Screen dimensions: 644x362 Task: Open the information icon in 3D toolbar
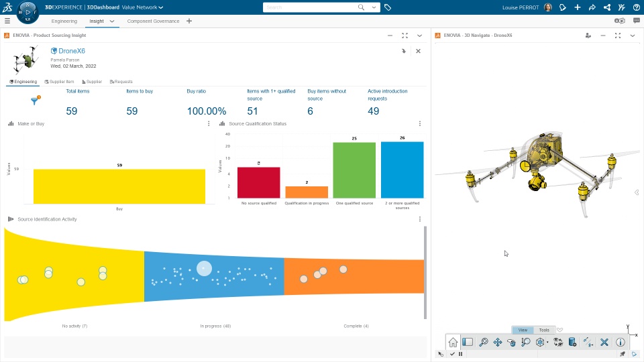620,342
